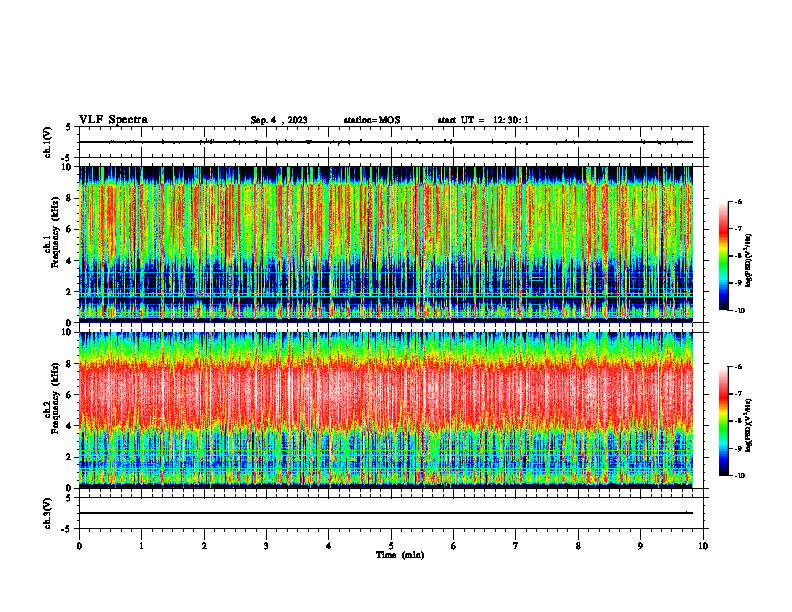The width and height of the screenshot is (792, 612).
Task: Click time axis tick label "0"
Action: (x=79, y=546)
